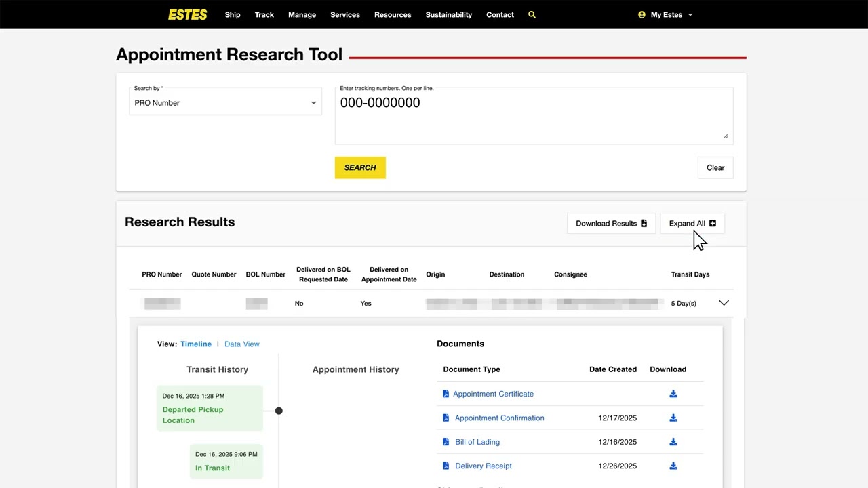The image size is (868, 488).
Task: Switch to Timeline view
Action: [196, 344]
